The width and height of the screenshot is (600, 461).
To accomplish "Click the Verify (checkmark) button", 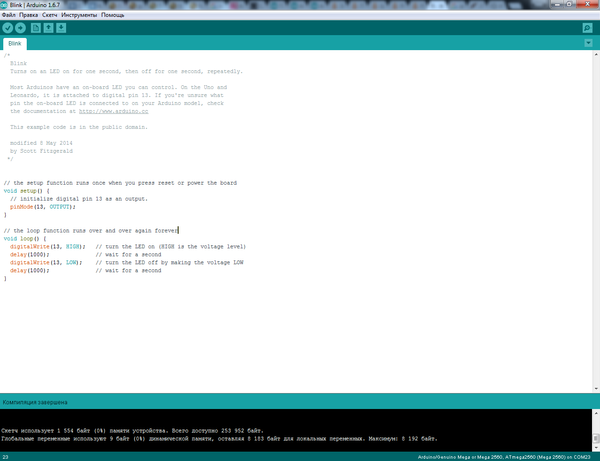I will [8, 28].
